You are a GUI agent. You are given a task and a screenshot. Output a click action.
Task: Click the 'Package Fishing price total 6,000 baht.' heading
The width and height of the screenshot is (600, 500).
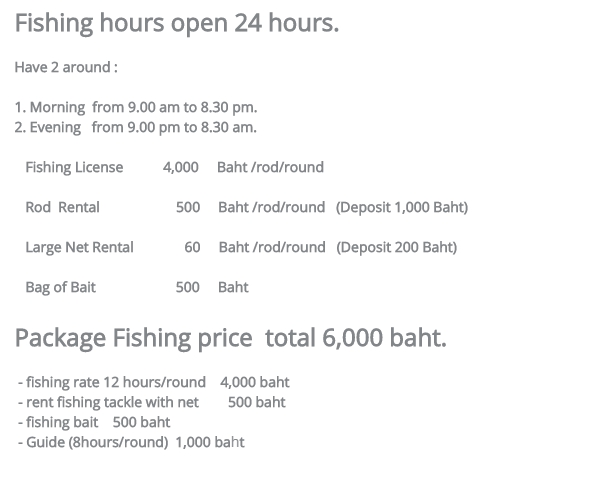click(x=231, y=338)
